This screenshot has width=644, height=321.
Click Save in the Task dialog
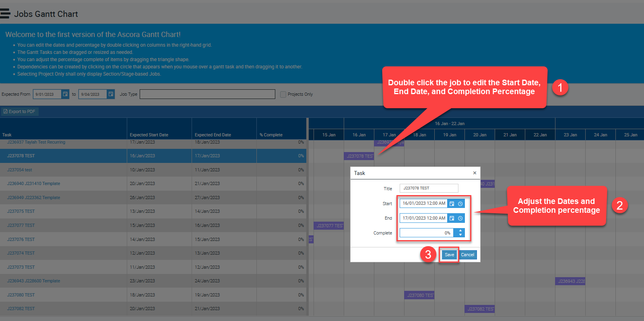coord(449,255)
